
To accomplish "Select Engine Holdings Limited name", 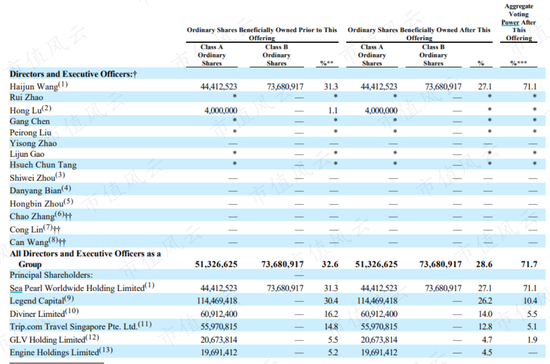I will pyautogui.click(x=61, y=352).
